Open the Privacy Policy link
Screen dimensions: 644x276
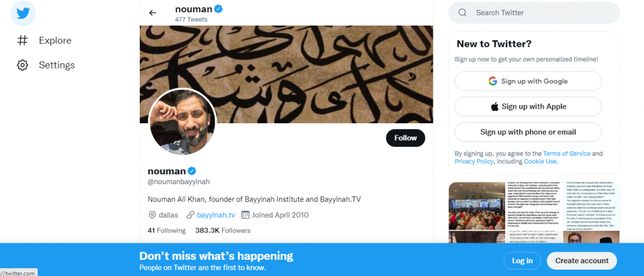point(473,162)
